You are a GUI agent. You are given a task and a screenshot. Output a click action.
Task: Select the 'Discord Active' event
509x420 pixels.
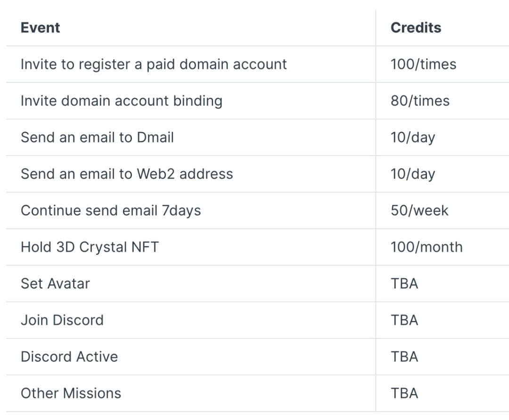click(69, 356)
